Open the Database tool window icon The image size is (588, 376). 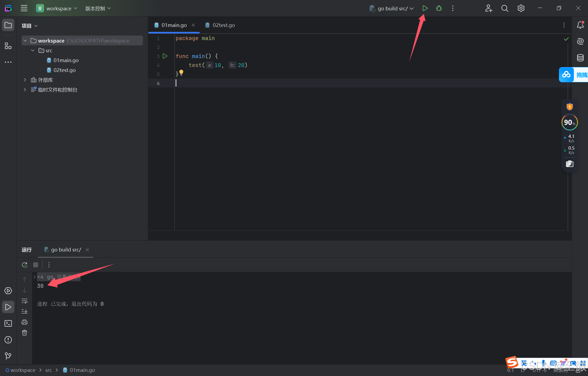pyautogui.click(x=580, y=58)
